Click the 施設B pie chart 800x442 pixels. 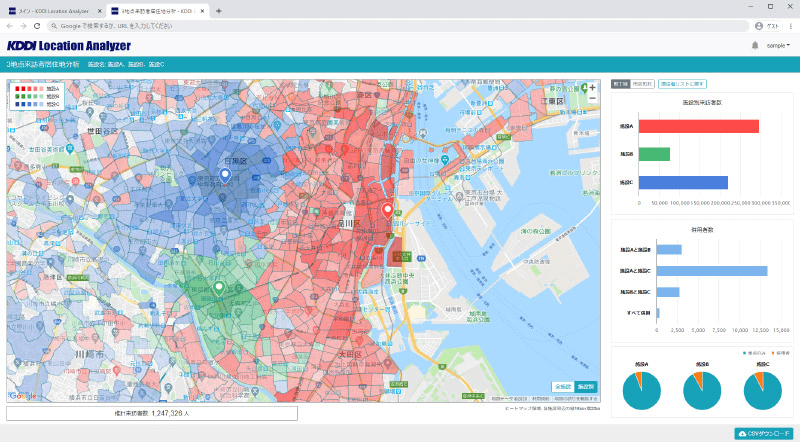702,391
